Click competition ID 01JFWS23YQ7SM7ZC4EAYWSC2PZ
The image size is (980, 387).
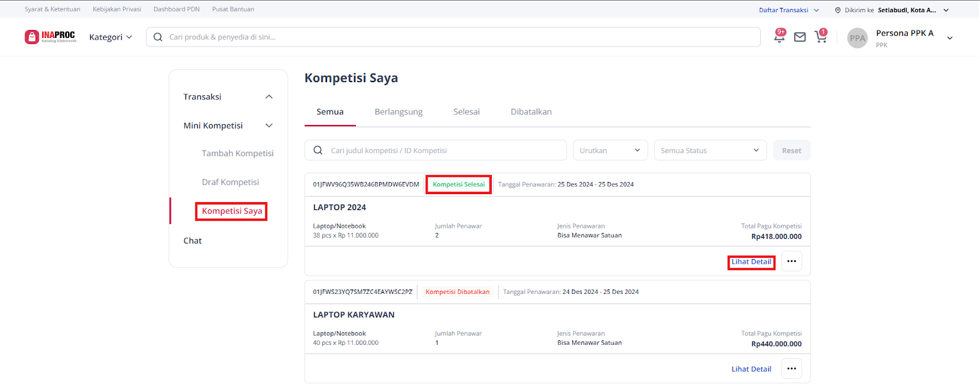(363, 292)
